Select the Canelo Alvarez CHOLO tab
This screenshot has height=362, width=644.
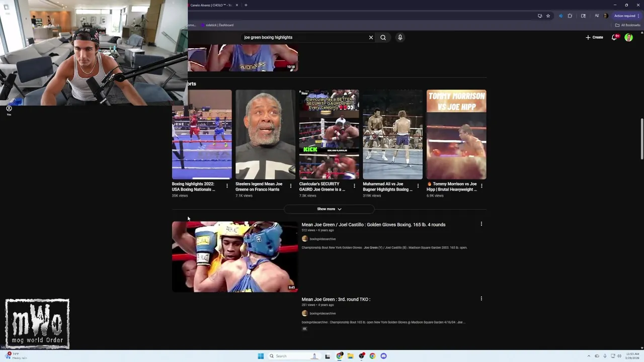[x=210, y=5]
